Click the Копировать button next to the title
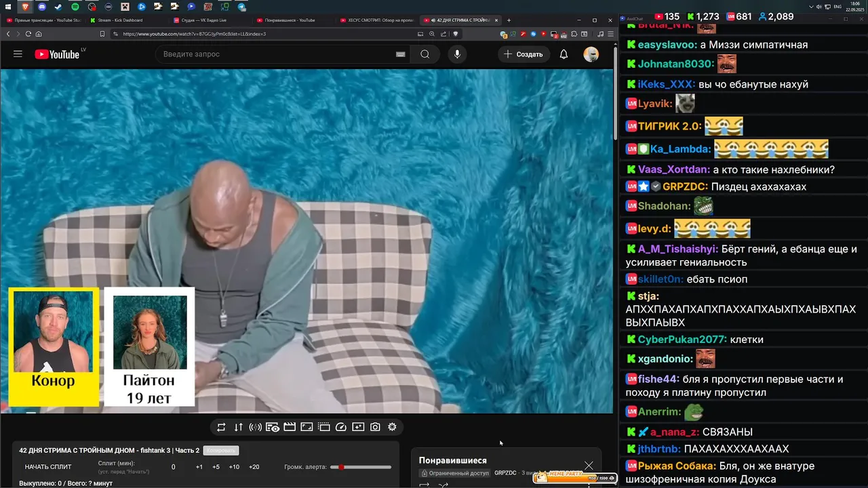 pyautogui.click(x=221, y=451)
